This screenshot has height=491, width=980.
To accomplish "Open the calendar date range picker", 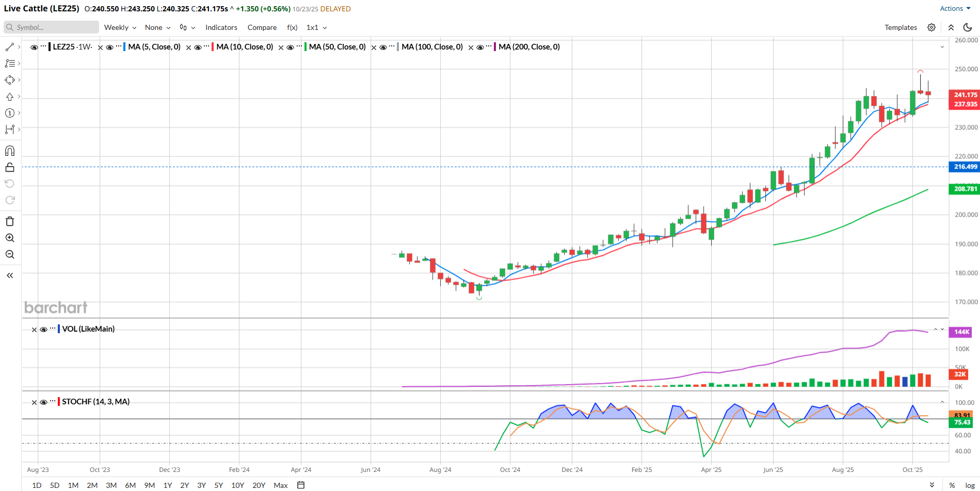I will tap(301, 485).
